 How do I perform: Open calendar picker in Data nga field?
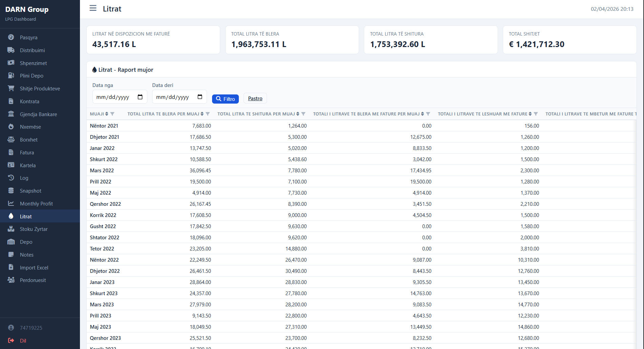pos(140,97)
